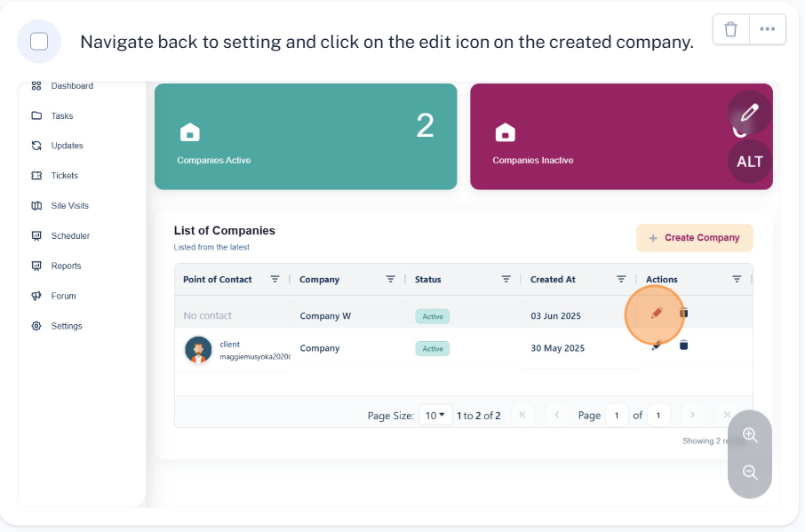Click the client avatar thumbnail
This screenshot has height=532, width=805.
click(x=198, y=350)
